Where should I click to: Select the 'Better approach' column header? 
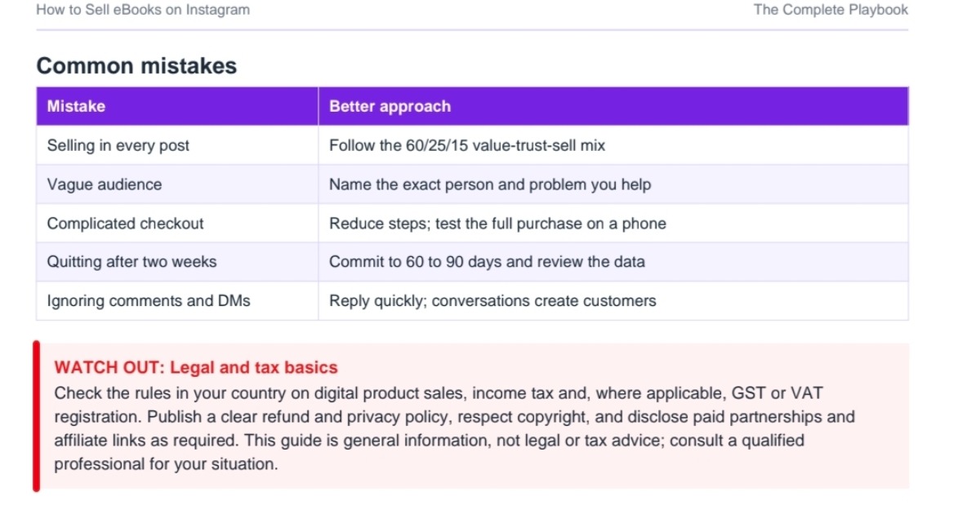pyautogui.click(x=613, y=106)
